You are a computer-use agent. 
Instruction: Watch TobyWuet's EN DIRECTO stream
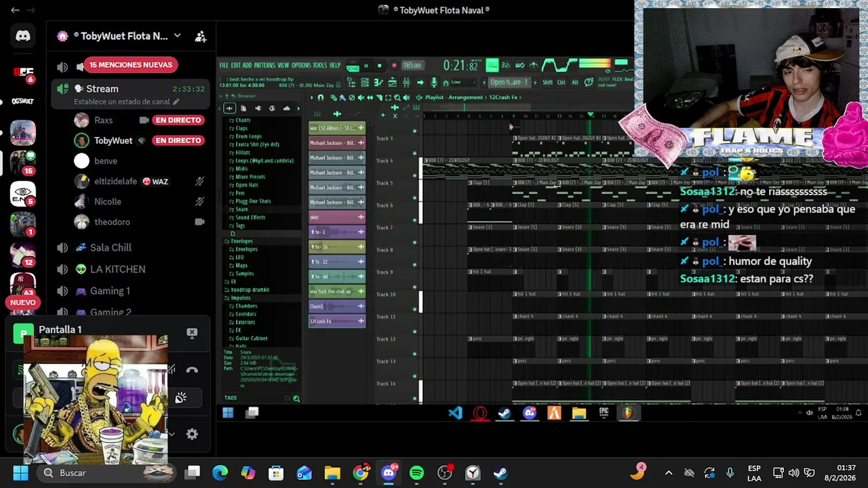pyautogui.click(x=178, y=140)
